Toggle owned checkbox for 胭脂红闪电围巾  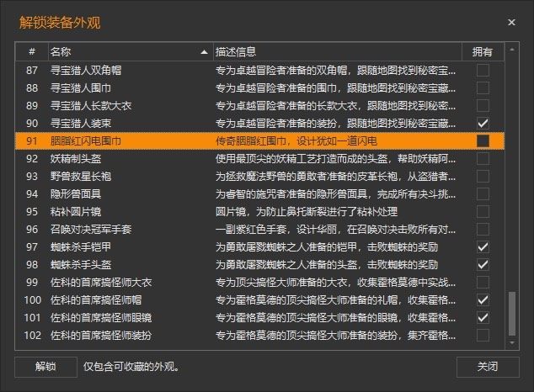tap(483, 141)
